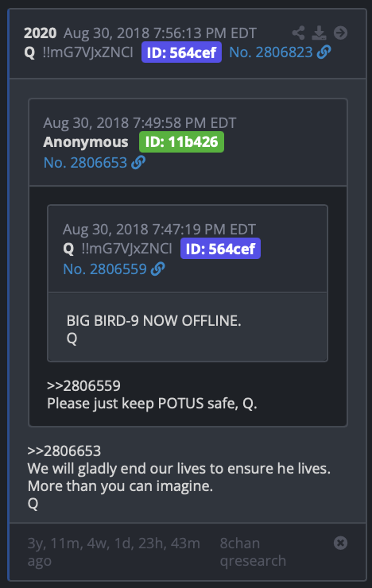Click the purple ID: 564cef badge in header
This screenshot has width=372, height=588.
click(x=181, y=52)
